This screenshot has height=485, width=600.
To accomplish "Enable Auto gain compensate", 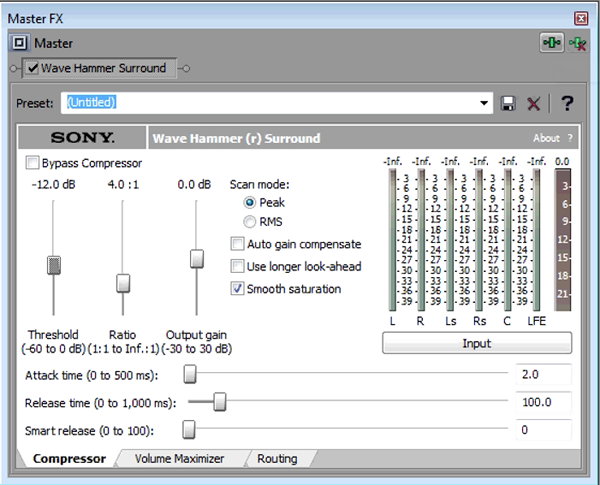I will (x=237, y=244).
